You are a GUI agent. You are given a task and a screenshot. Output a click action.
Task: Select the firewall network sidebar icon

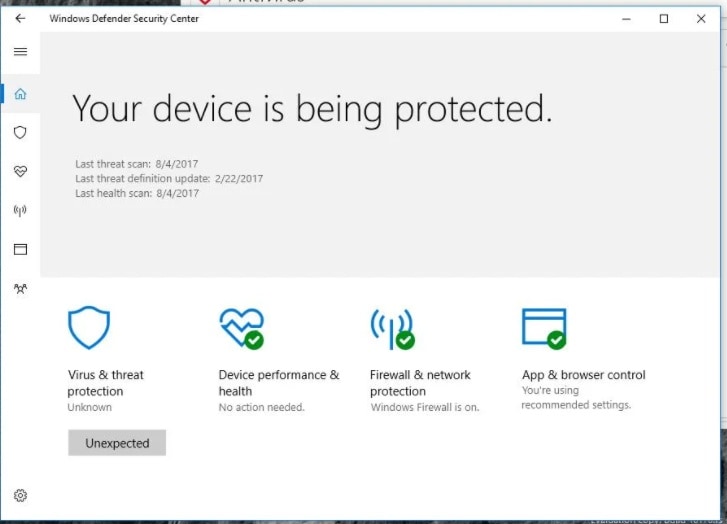tap(20, 210)
